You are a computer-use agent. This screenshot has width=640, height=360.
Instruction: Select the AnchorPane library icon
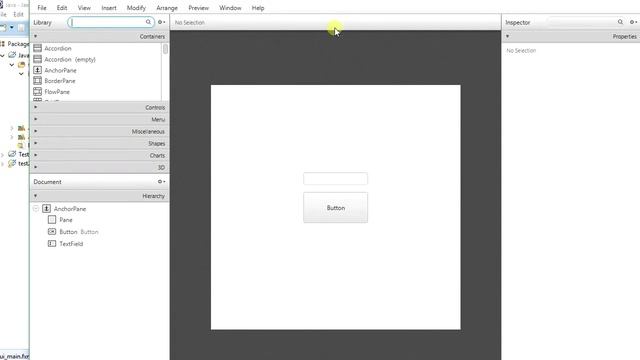click(x=38, y=70)
